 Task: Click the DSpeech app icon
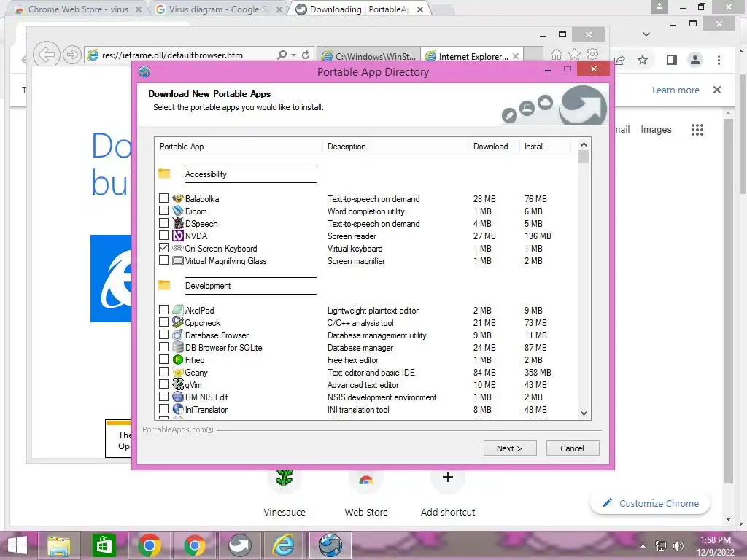[178, 223]
